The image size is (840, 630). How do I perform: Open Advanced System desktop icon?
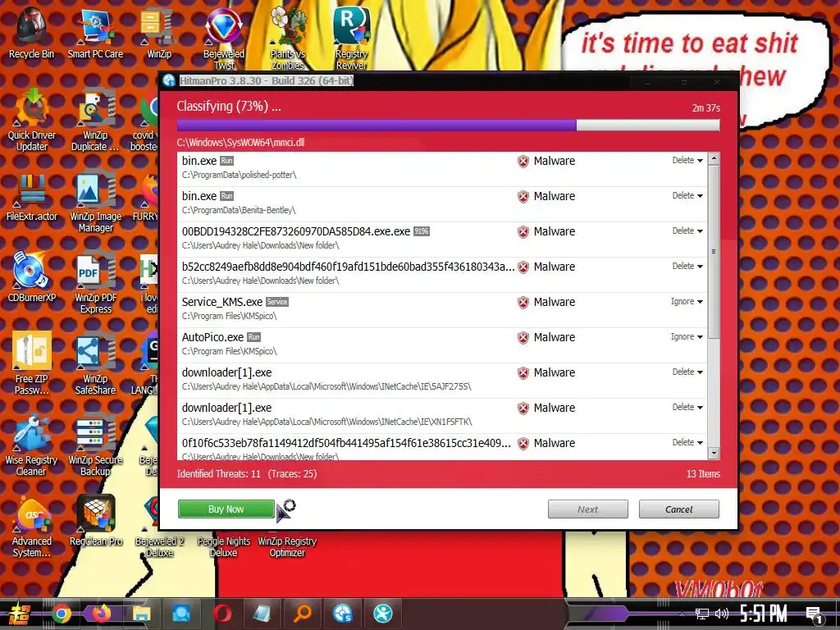pos(32,527)
